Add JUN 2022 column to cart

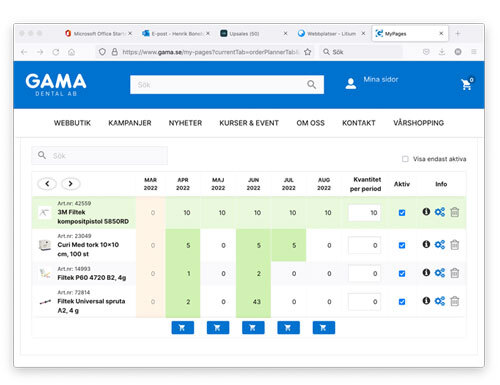pos(253,328)
